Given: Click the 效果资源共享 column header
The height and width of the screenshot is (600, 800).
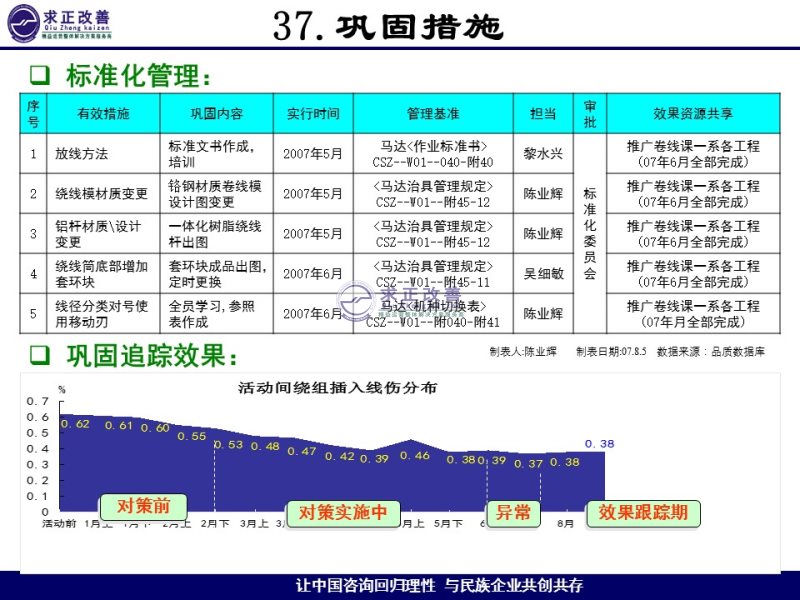Looking at the screenshot, I should tap(693, 114).
